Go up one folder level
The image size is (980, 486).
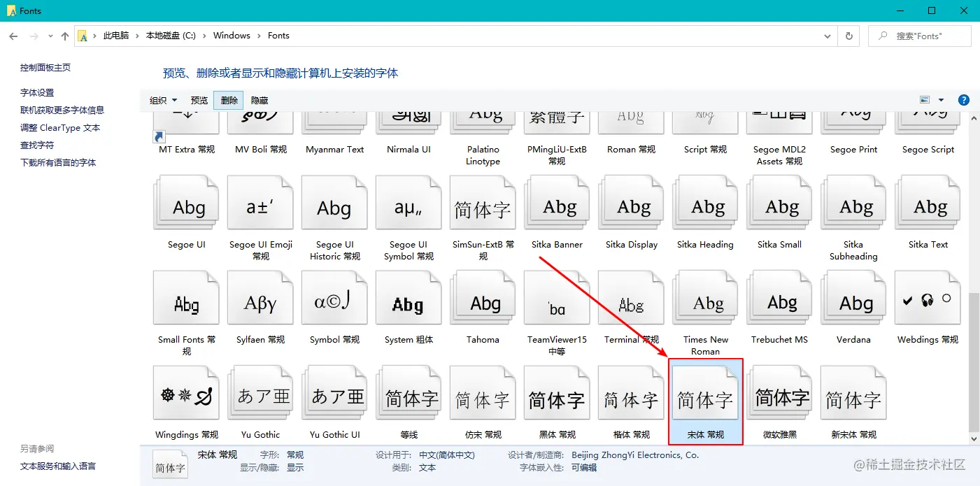[65, 36]
